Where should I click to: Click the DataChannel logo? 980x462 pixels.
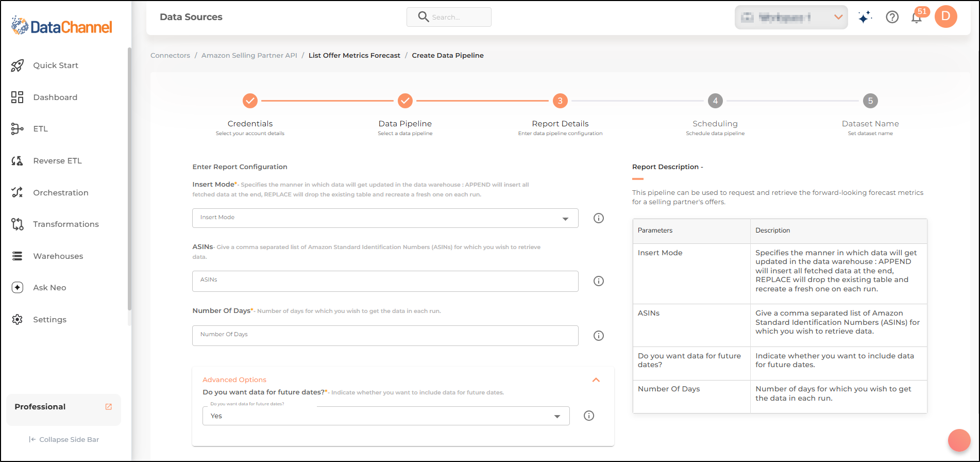[62, 26]
